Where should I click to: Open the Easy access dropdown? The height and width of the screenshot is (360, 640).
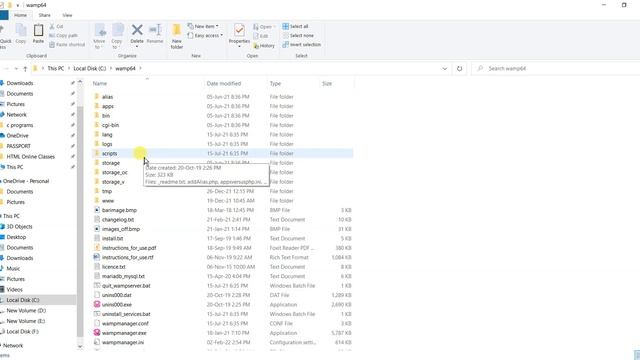[205, 36]
